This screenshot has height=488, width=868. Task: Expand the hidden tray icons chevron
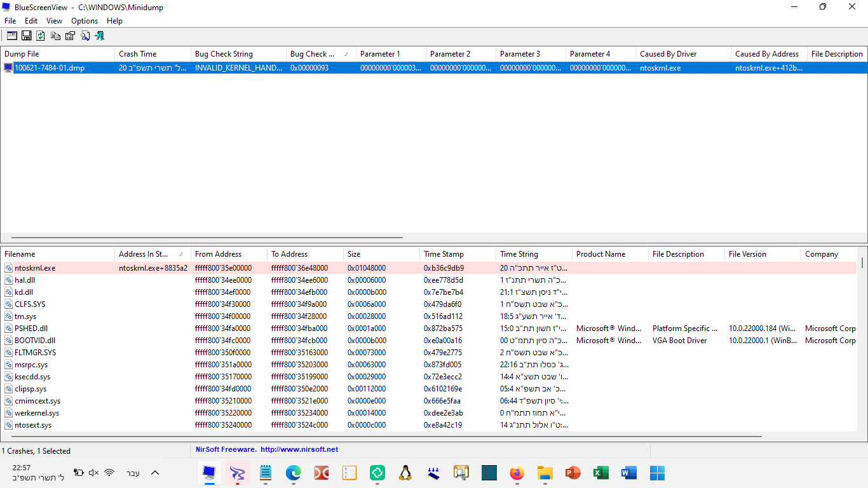click(x=154, y=473)
